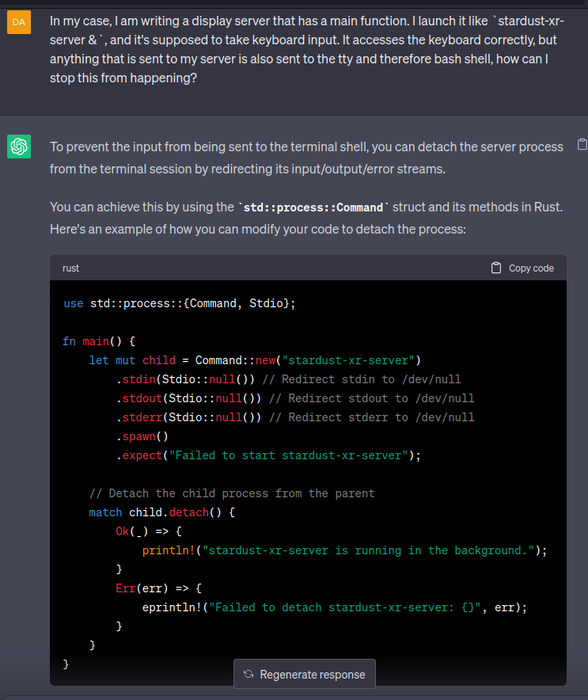Viewport: 588px width, 700px height.
Task: Click the 'match child.detach() {' line
Action: point(162,512)
